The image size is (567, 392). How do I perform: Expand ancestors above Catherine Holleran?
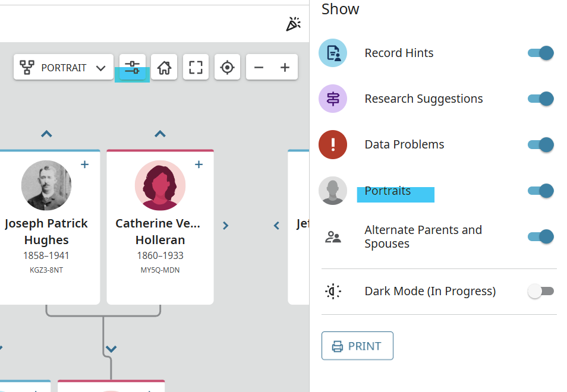click(x=160, y=134)
